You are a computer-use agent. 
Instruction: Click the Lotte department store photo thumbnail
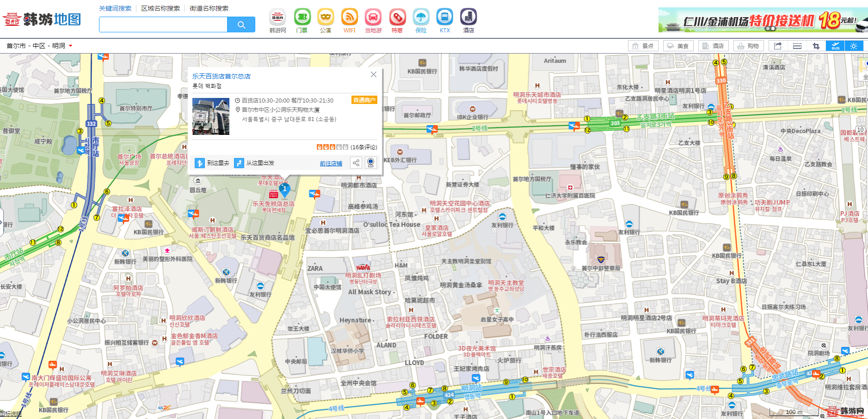tap(211, 116)
